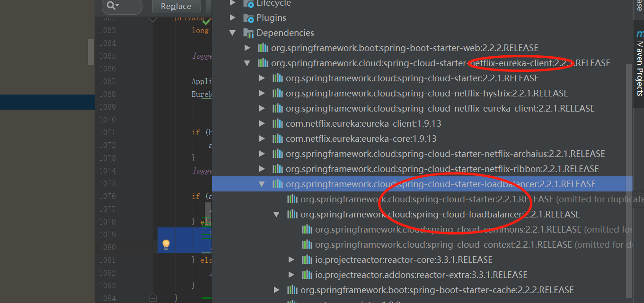Click library icon of spring-cloud-starter-netflix-ribbon
The height and width of the screenshot is (303, 644).
click(278, 169)
